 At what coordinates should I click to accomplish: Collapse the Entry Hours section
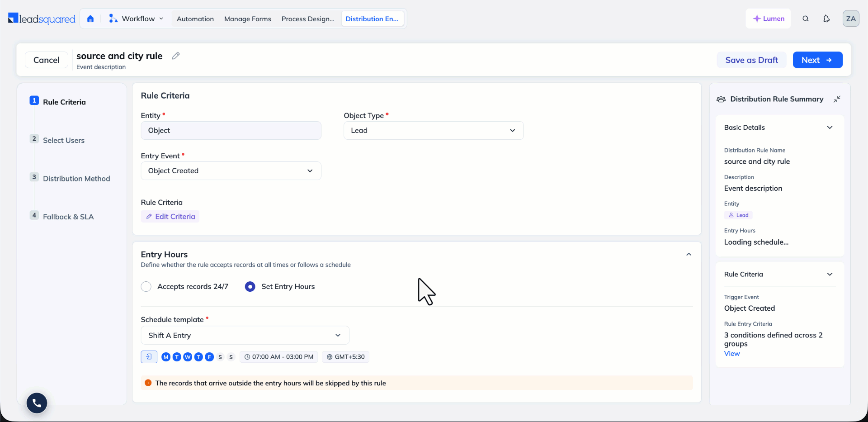[689, 254]
